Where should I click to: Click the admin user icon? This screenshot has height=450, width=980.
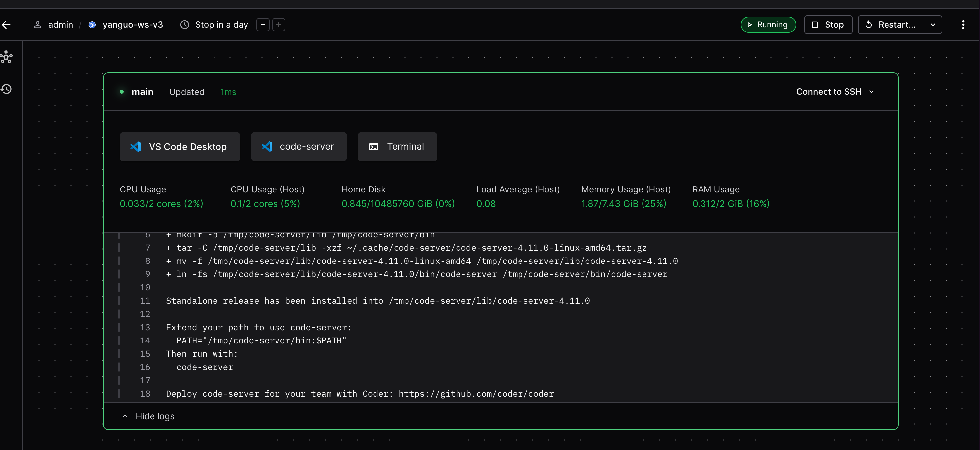pyautogui.click(x=38, y=25)
